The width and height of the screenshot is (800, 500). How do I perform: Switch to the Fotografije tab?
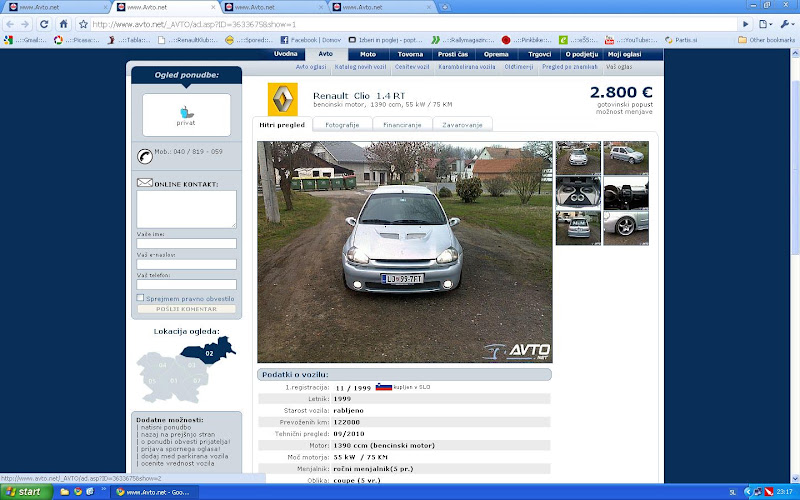point(342,124)
